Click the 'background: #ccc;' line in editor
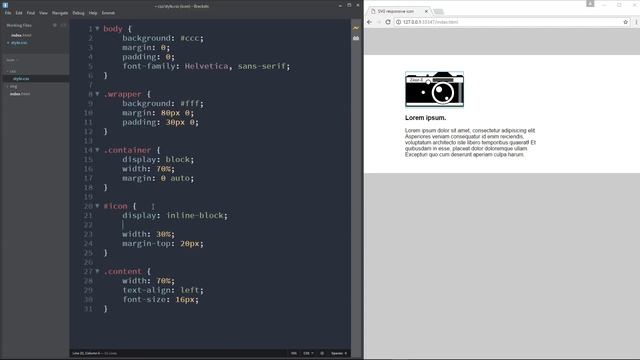The height and width of the screenshot is (360, 640). click(163, 38)
